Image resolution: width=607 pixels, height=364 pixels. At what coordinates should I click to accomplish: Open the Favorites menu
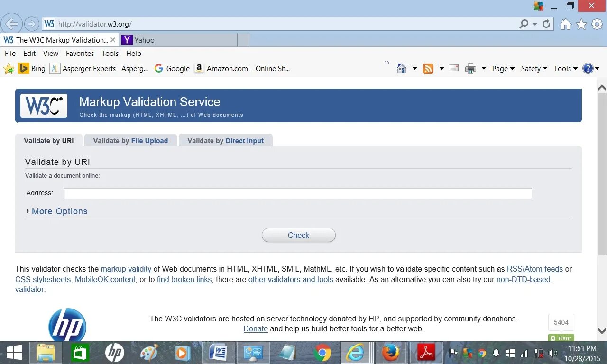click(x=80, y=54)
